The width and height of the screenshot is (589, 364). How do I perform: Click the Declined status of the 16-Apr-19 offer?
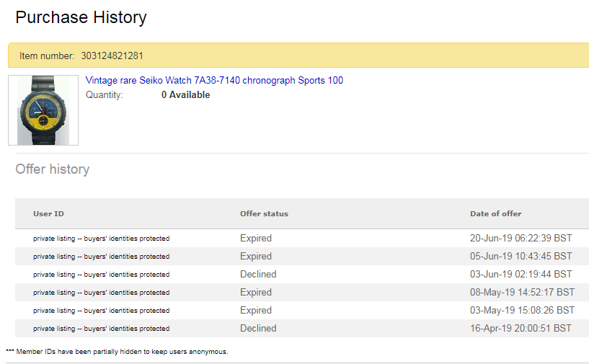point(258,328)
